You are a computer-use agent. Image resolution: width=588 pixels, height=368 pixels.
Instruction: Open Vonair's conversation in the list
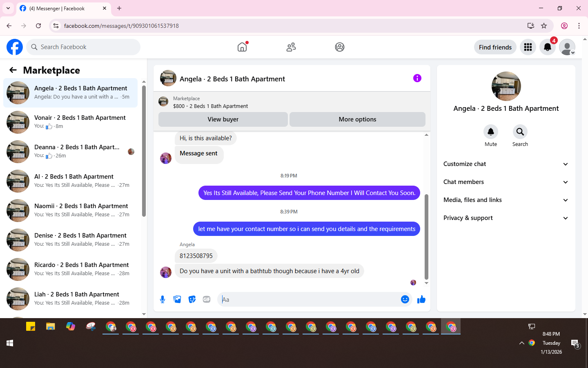click(70, 122)
